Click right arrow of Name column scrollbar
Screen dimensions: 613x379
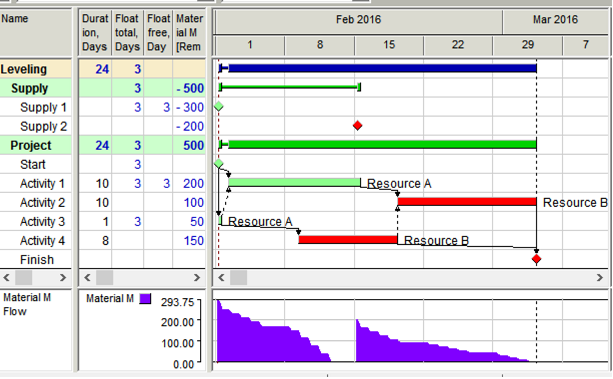coord(63,278)
